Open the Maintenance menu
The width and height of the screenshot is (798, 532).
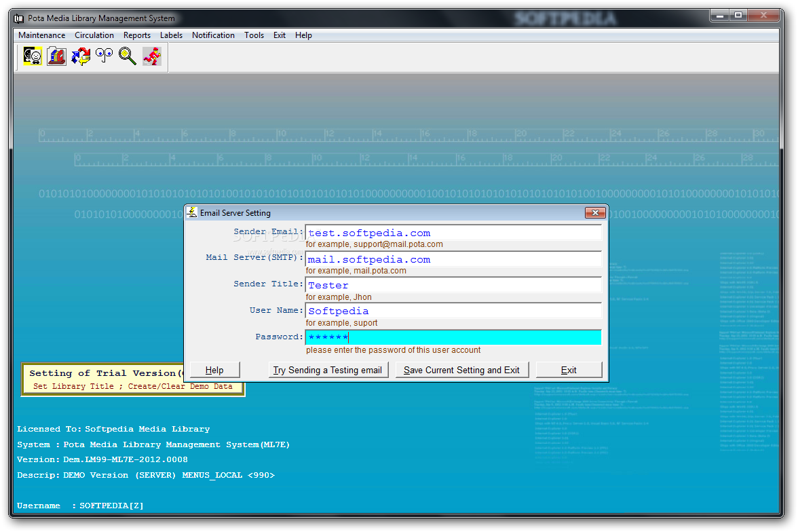pyautogui.click(x=42, y=35)
